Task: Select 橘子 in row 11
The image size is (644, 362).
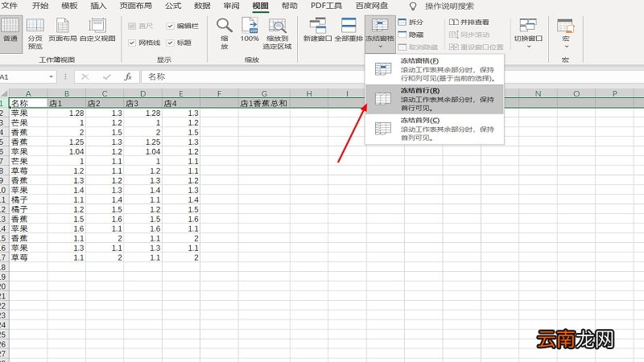Action: [x=28, y=200]
